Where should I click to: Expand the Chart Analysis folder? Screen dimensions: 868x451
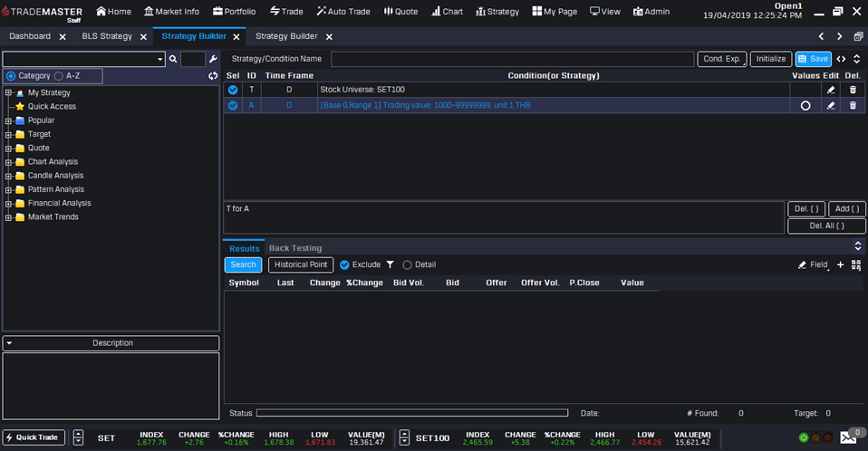[8, 162]
